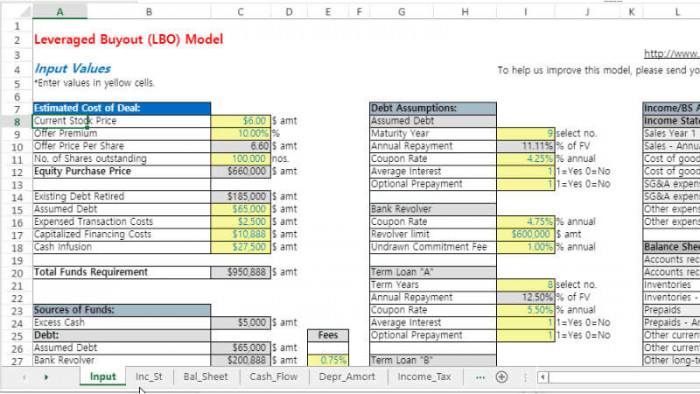Image resolution: width=700 pixels, height=394 pixels.
Task: Open the http://www hyperlink in row 3
Action: coord(671,54)
